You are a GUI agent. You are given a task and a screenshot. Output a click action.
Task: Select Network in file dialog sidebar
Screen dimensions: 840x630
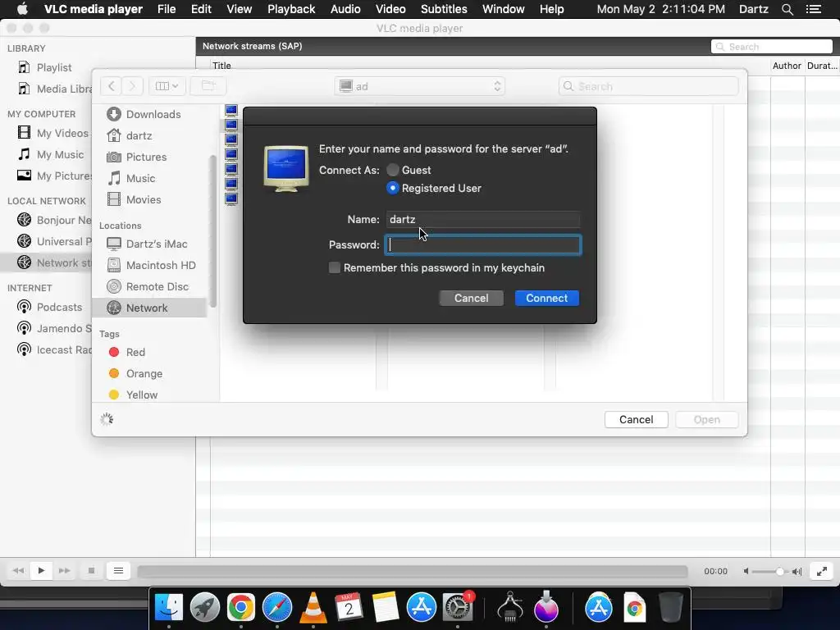tap(149, 308)
